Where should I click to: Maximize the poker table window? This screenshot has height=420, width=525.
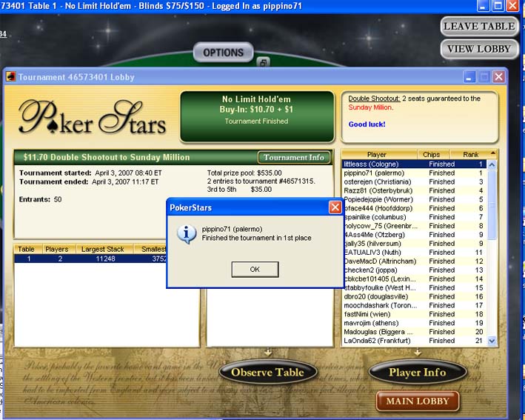tap(498, 6)
